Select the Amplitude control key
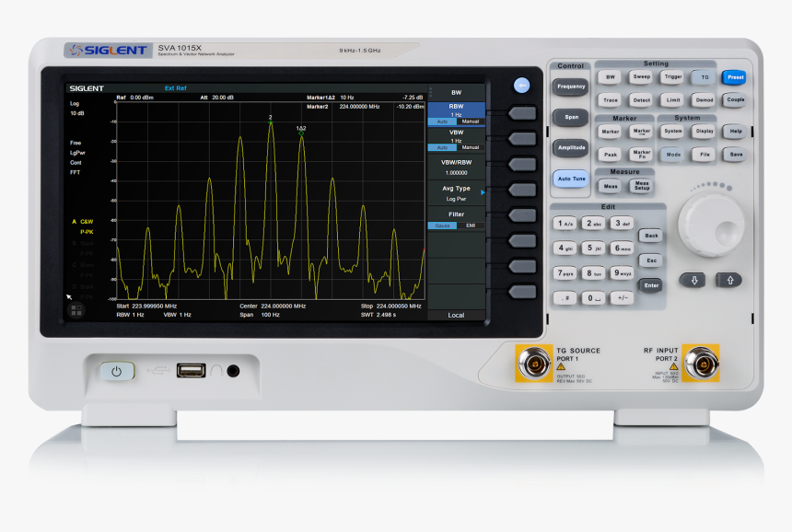This screenshot has width=792, height=532. point(571,148)
